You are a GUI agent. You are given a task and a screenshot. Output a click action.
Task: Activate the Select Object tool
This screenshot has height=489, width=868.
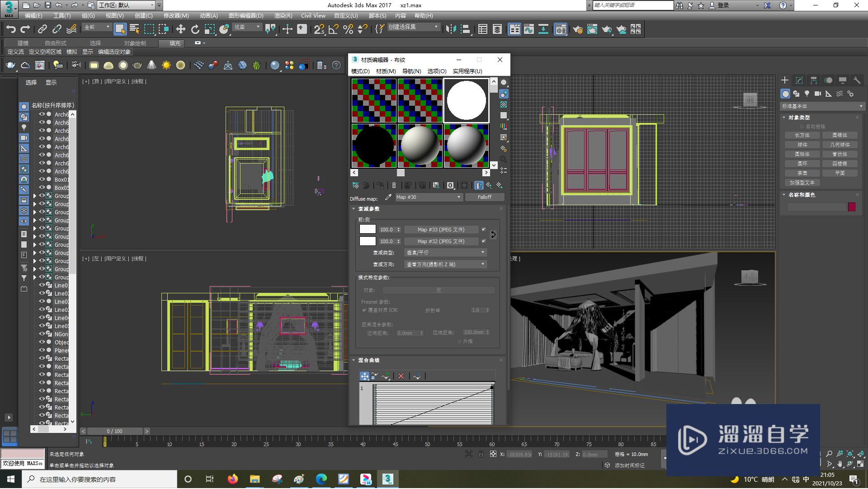[x=120, y=29]
